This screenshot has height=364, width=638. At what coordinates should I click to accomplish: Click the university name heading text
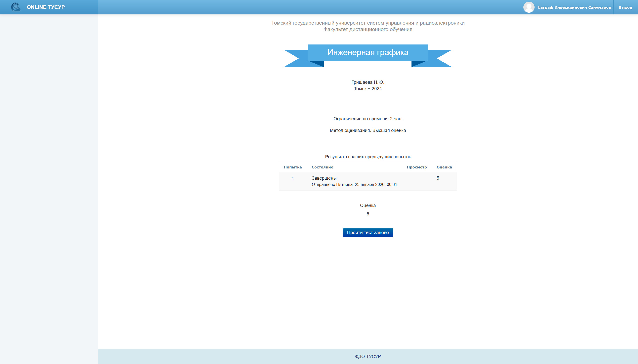368,23
